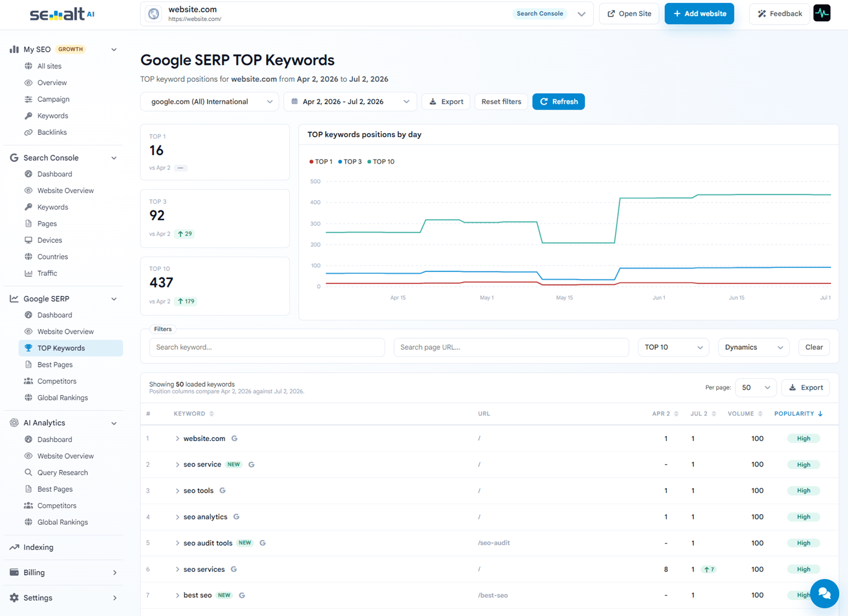The height and width of the screenshot is (616, 848).
Task: Open the Apr 2 - Jul 2 date range picker
Action: pyautogui.click(x=350, y=101)
